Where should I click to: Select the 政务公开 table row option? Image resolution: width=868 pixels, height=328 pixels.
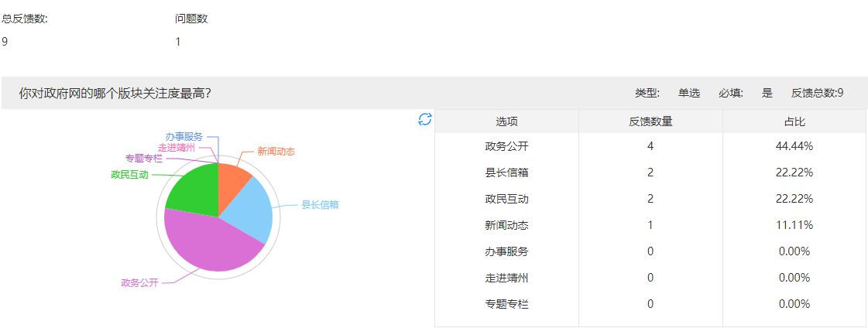pos(506,146)
